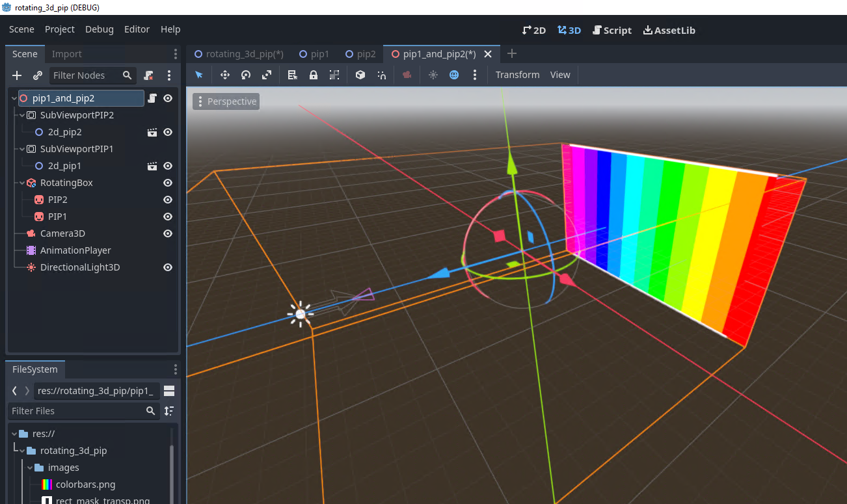Toggle preview sunlight icon
This screenshot has width=847, height=504.
click(433, 75)
